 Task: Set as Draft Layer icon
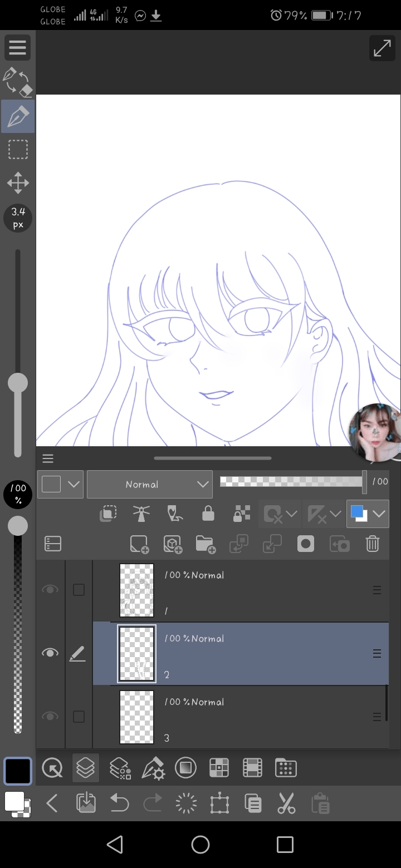point(175,514)
